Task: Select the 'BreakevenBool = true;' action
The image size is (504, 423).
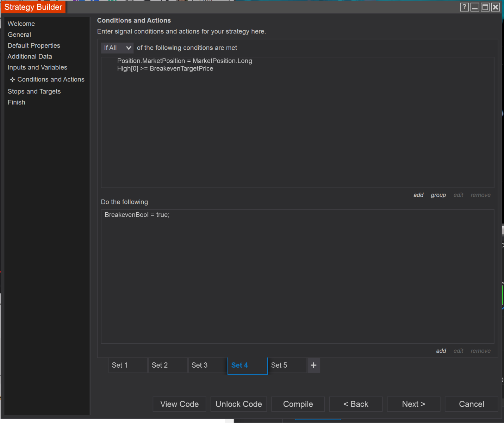Action: [x=137, y=215]
